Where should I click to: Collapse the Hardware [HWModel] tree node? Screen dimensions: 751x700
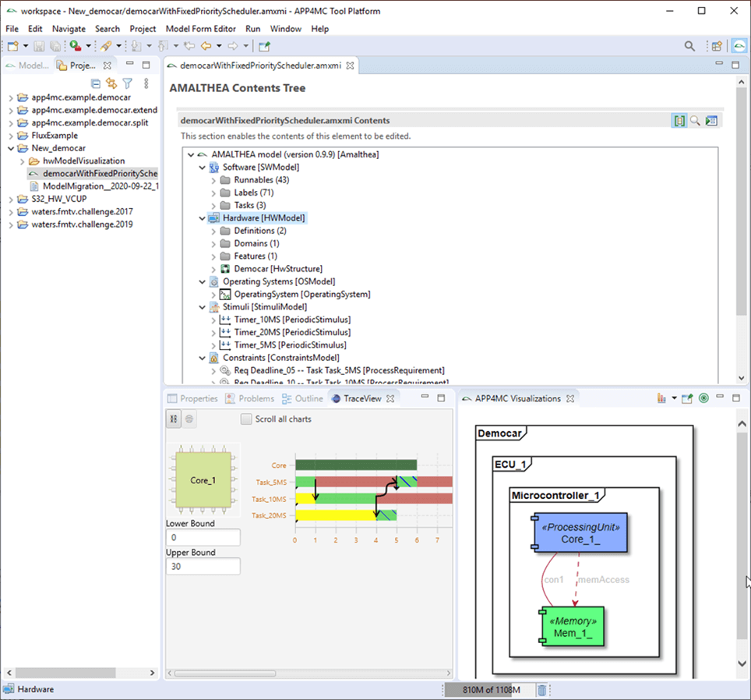[202, 218]
